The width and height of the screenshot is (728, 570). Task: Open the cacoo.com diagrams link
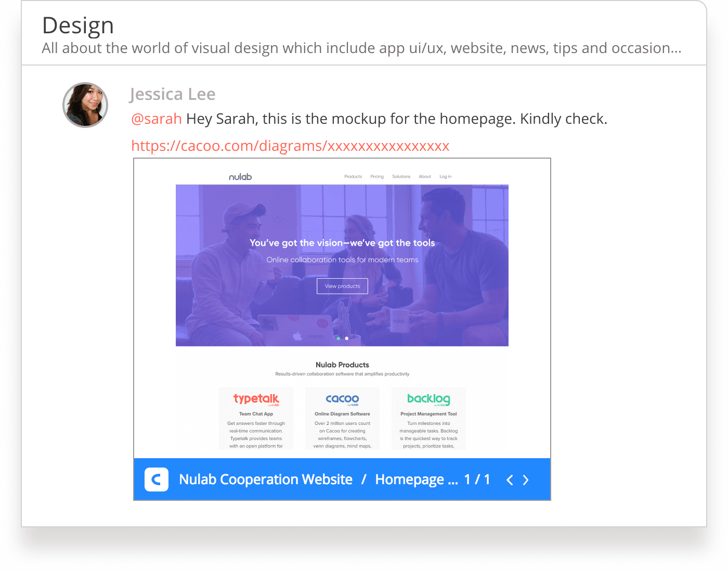290,146
